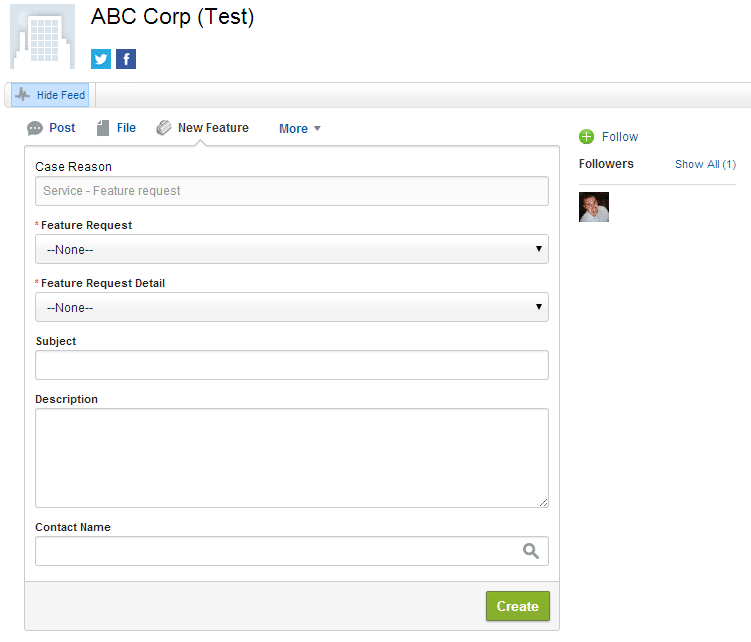Open the Feature Request Detail dropdown
Viewport: 751px width, 642px height.
click(x=291, y=307)
